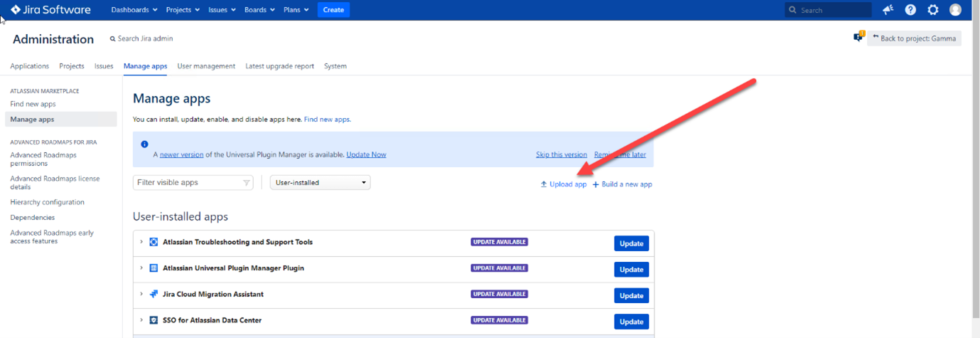The height and width of the screenshot is (338, 980).
Task: Click the SSO for Atlassian Data Center icon
Action: pos(154,320)
